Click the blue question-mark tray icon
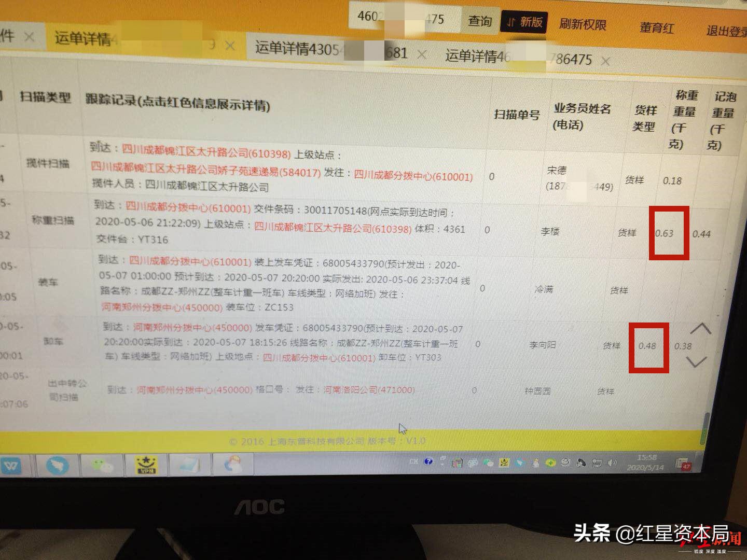 pyautogui.click(x=427, y=463)
